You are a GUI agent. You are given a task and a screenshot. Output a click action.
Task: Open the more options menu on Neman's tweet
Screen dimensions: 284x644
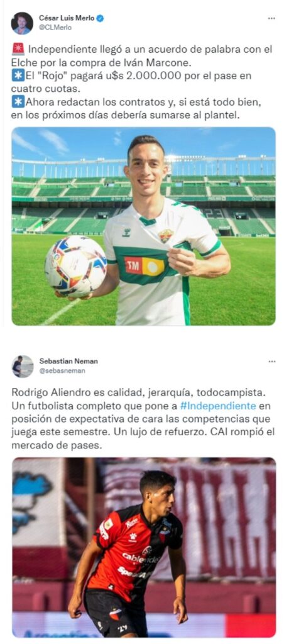(271, 362)
